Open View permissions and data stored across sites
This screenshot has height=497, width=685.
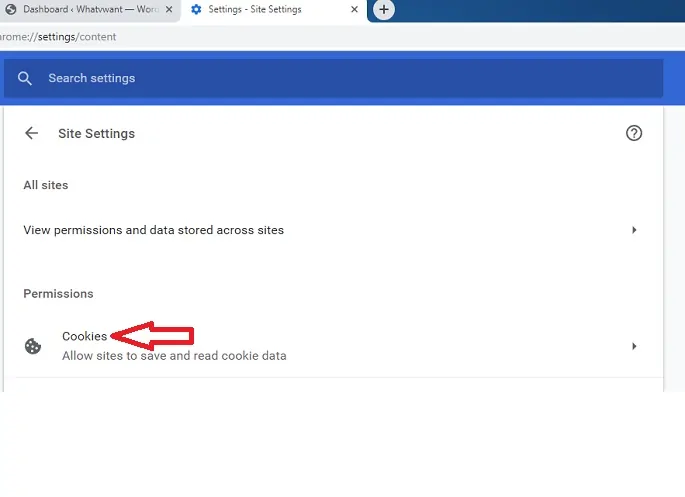click(x=154, y=230)
